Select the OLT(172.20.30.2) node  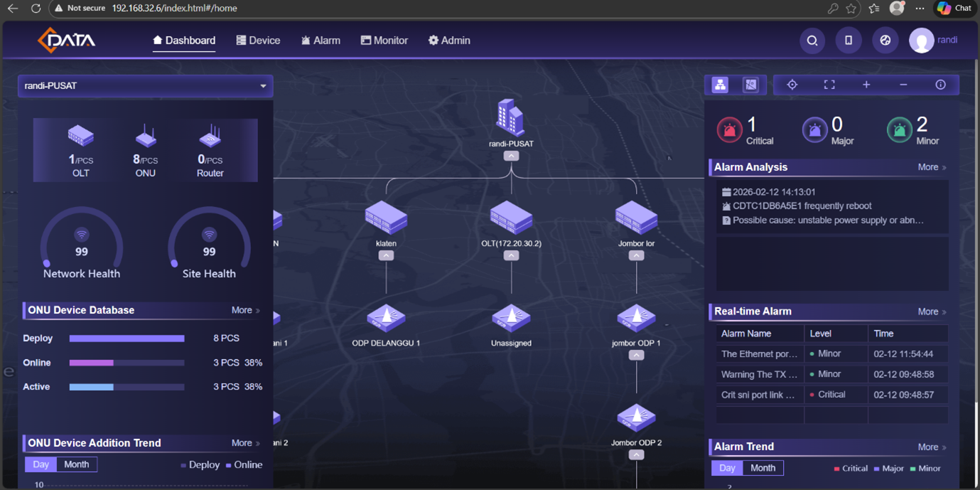tap(511, 218)
